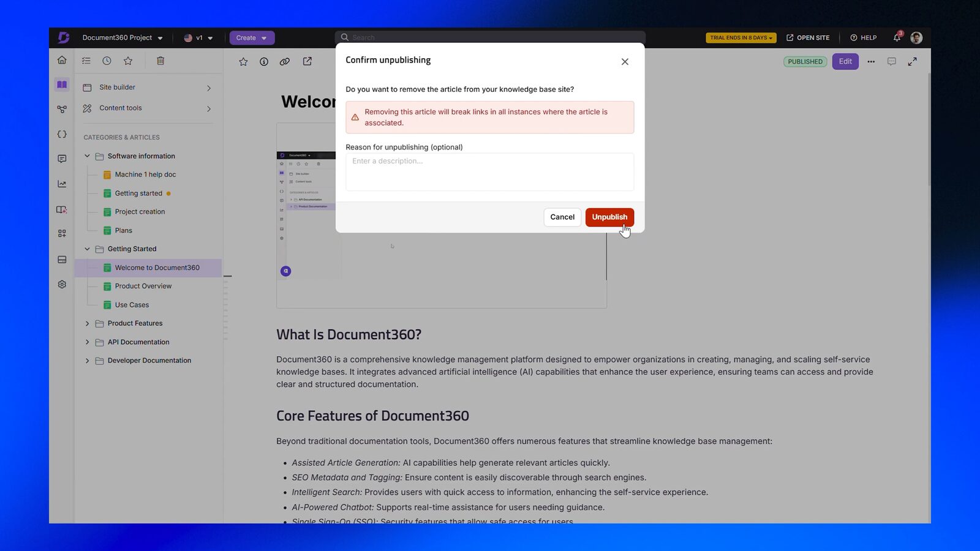Screen dimensions: 980x551
Task: Open the Starred items icon in panel
Action: coord(128,61)
